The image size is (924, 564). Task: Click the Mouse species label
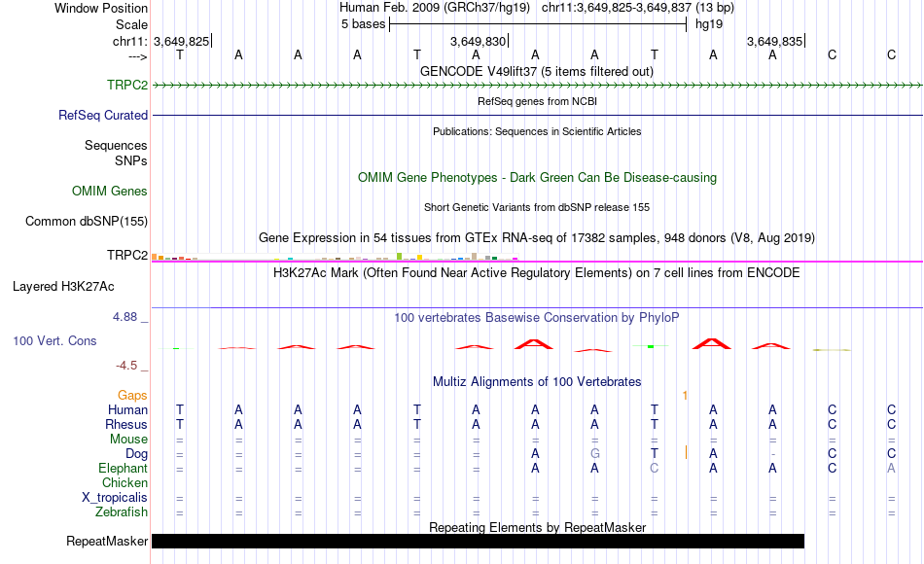128,440
